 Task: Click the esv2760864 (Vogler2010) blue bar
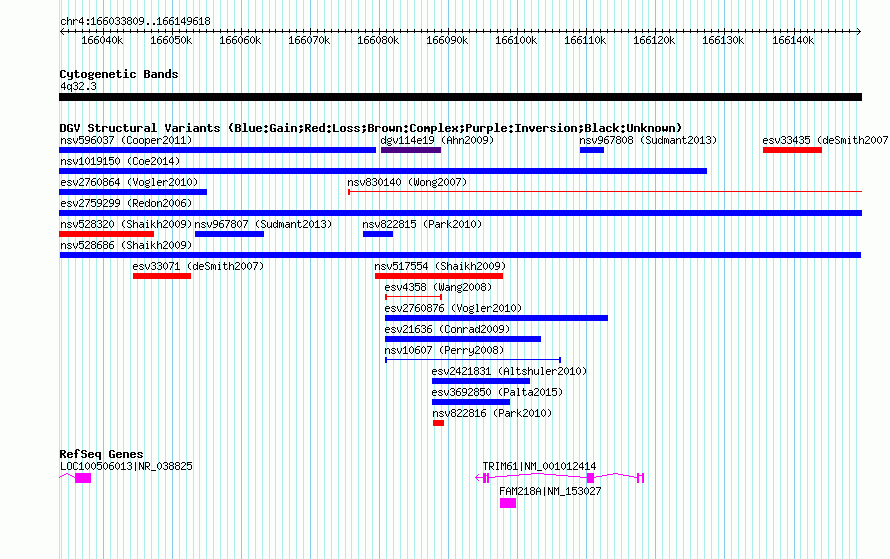(133, 192)
